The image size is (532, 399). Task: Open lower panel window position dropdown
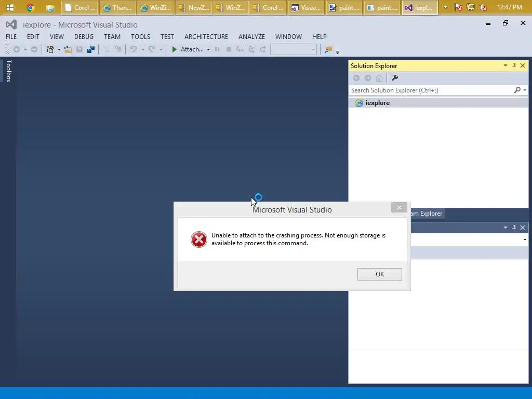click(505, 228)
